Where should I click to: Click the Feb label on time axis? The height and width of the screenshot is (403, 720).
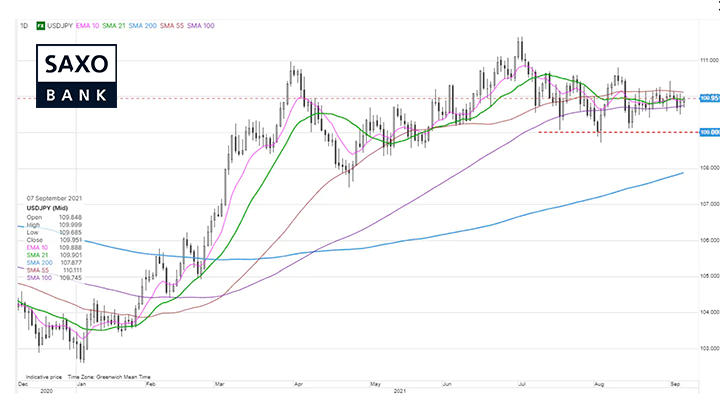pos(150,384)
